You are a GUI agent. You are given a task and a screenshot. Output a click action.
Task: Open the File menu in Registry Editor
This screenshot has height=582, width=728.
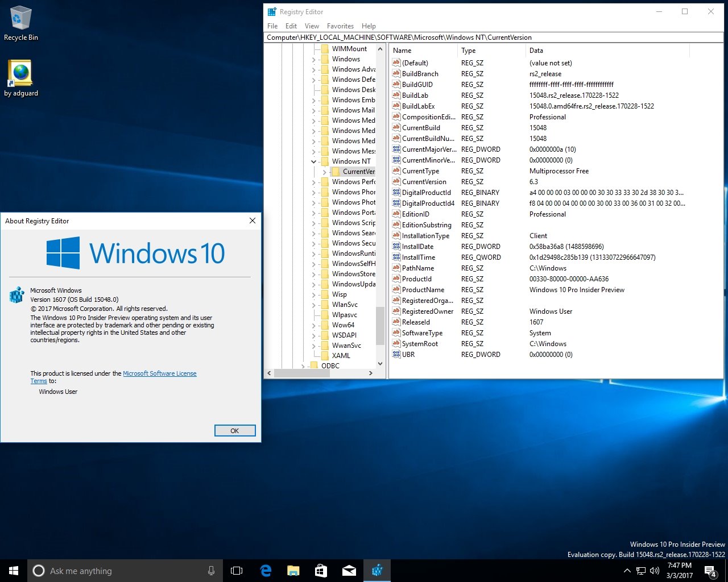coord(272,26)
